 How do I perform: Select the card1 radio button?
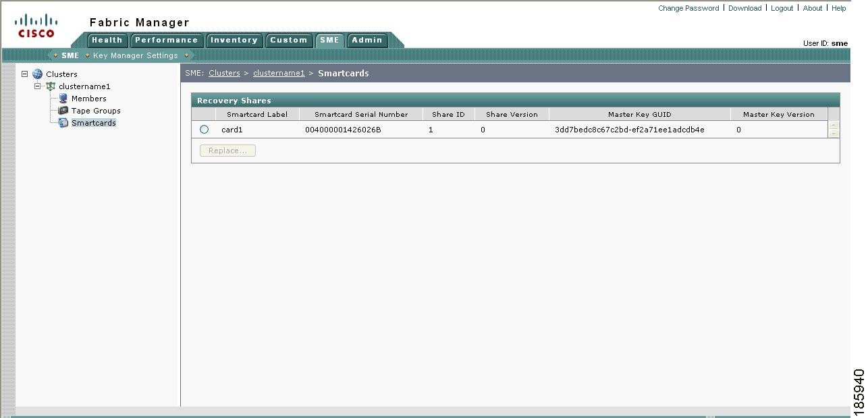pos(204,130)
